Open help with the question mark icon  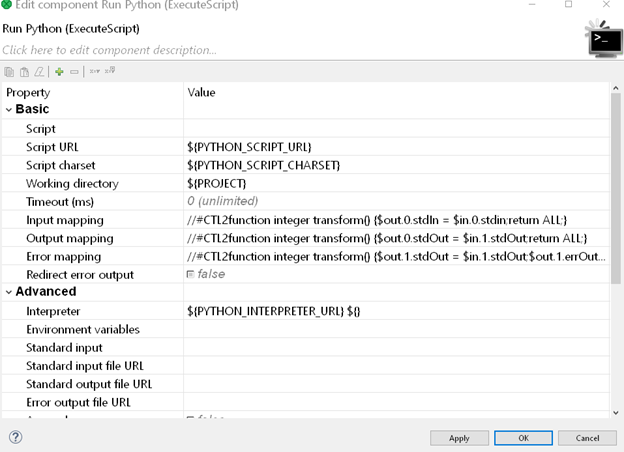pos(16,437)
